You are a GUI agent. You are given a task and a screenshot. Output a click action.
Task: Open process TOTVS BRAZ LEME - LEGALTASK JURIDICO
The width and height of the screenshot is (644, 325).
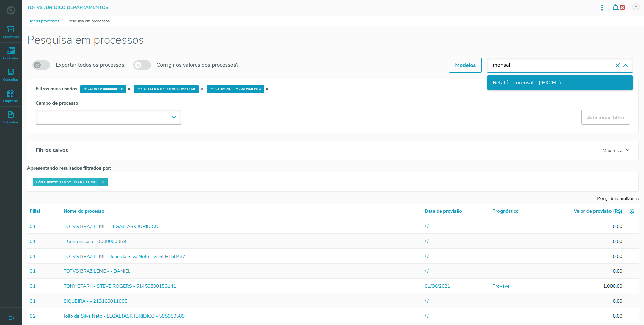tap(113, 226)
